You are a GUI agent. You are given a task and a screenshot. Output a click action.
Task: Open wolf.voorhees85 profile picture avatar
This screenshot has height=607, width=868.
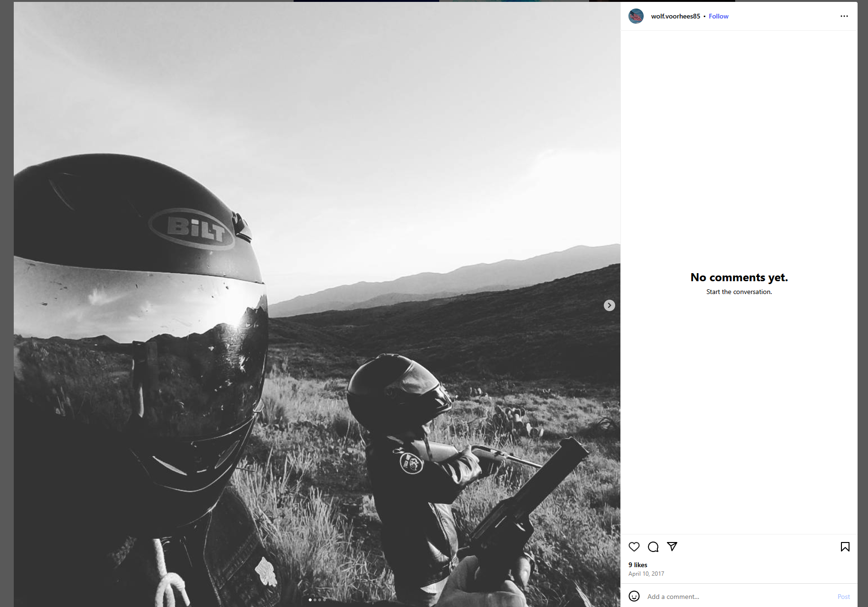tap(636, 16)
